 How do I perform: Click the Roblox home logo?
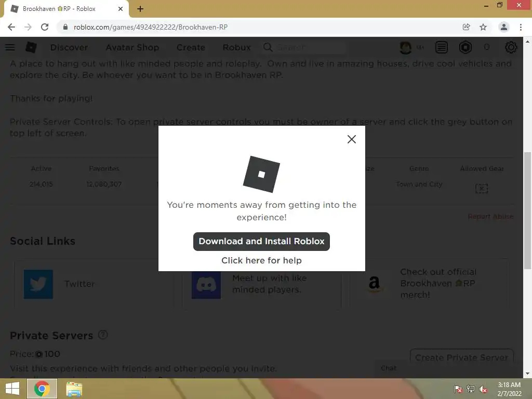(31, 47)
